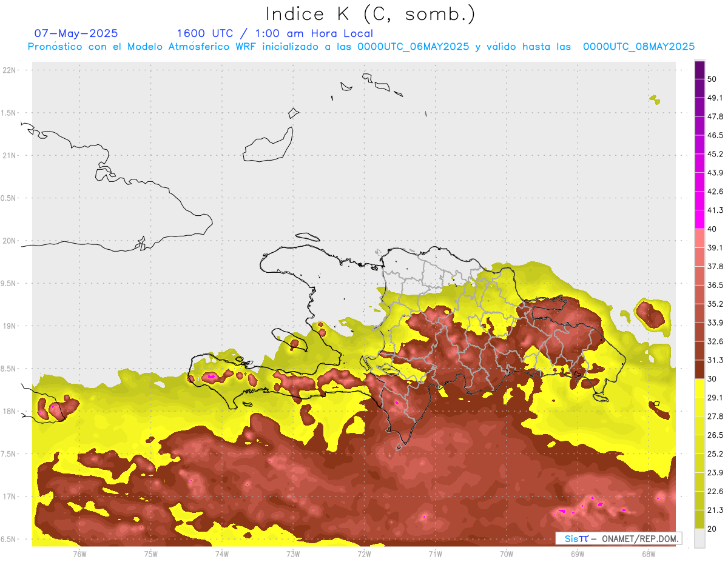Click the purple colorbar segment above 50
This screenshot has height=562, width=728.
pyautogui.click(x=699, y=70)
